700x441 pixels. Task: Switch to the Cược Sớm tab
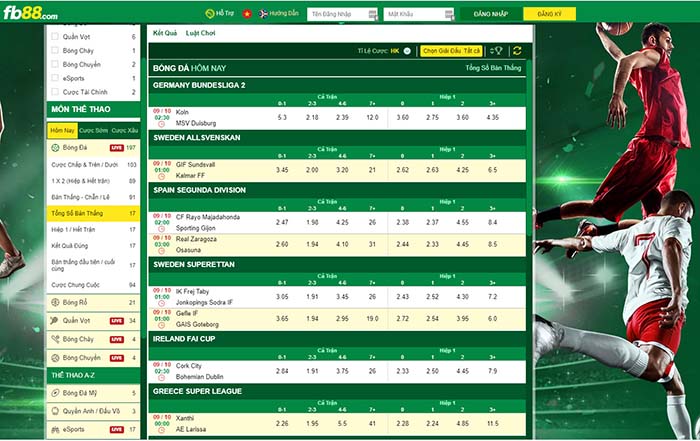coord(94,130)
